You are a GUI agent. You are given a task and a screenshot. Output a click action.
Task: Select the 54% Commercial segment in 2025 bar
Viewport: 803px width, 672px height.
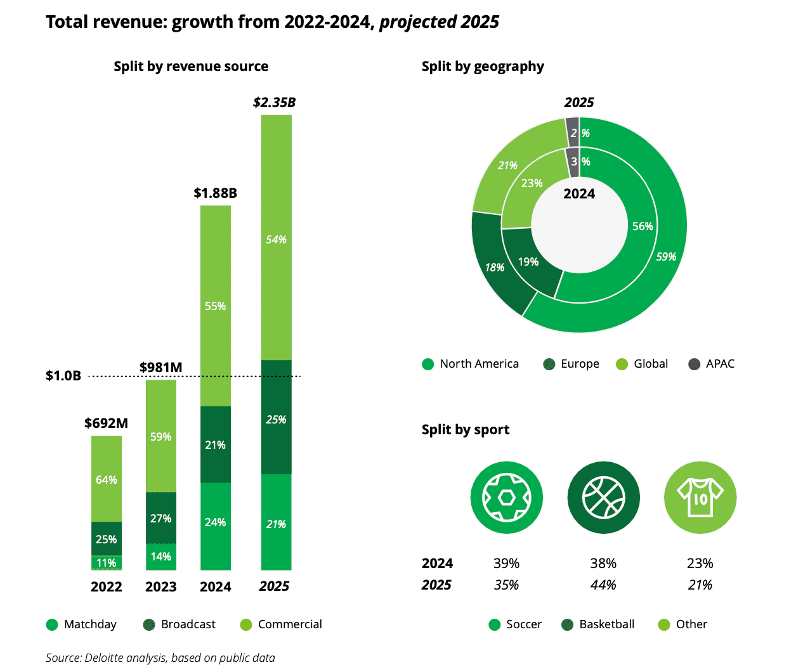pos(276,239)
